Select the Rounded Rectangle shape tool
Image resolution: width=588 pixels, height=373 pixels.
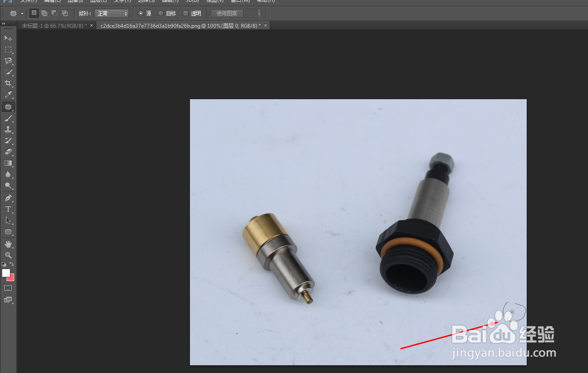[8, 232]
